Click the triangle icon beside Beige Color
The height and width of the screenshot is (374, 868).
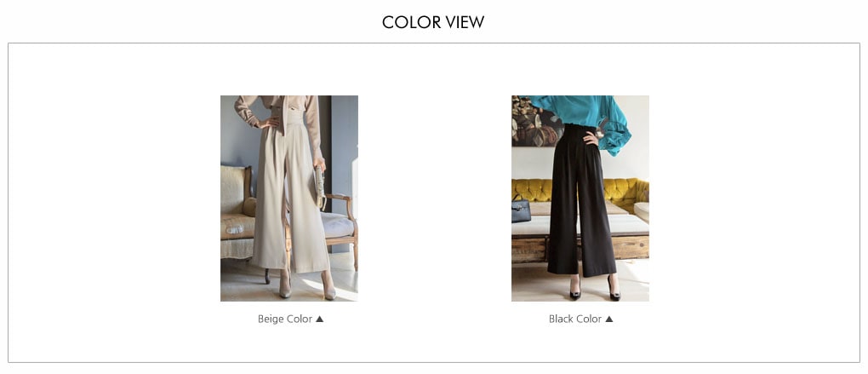(319, 319)
